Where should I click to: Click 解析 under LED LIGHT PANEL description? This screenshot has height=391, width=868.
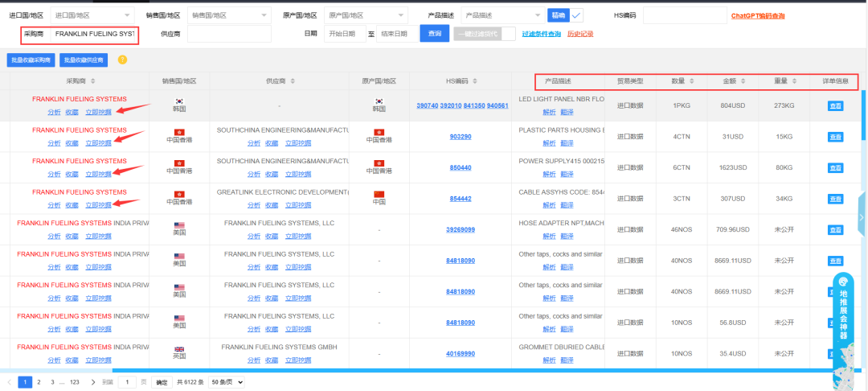[549, 112]
